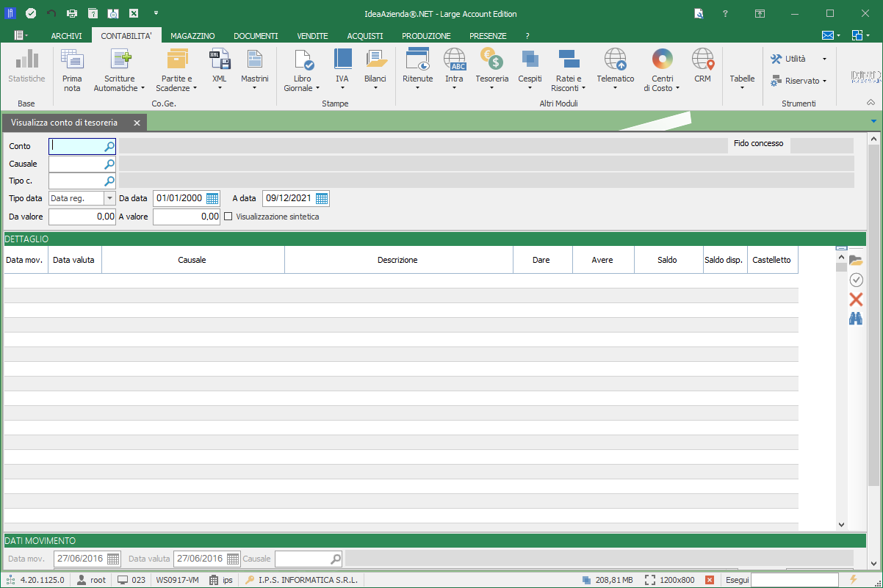Collapse the ribbon using the chevron
The width and height of the screenshot is (883, 588).
871,103
